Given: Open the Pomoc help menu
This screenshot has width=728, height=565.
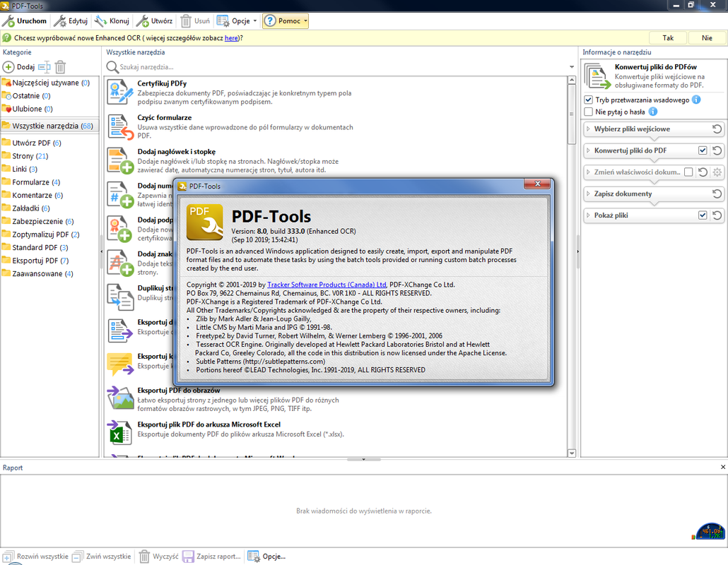Looking at the screenshot, I should pos(285,21).
